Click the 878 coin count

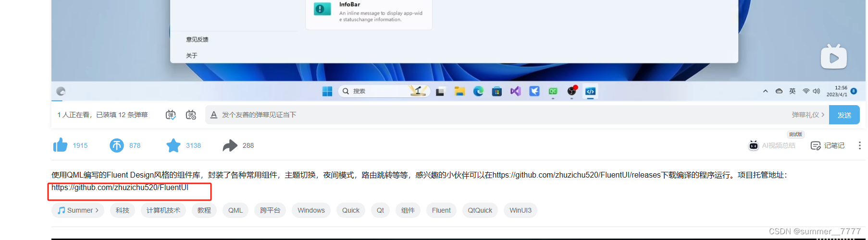coord(135,145)
